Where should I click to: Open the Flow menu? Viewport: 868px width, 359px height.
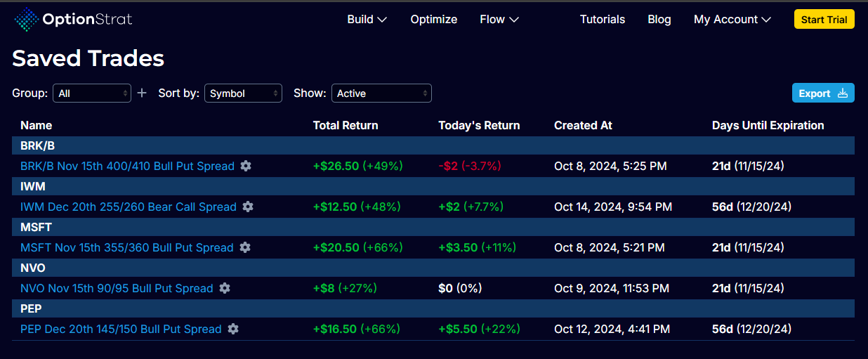click(x=499, y=20)
